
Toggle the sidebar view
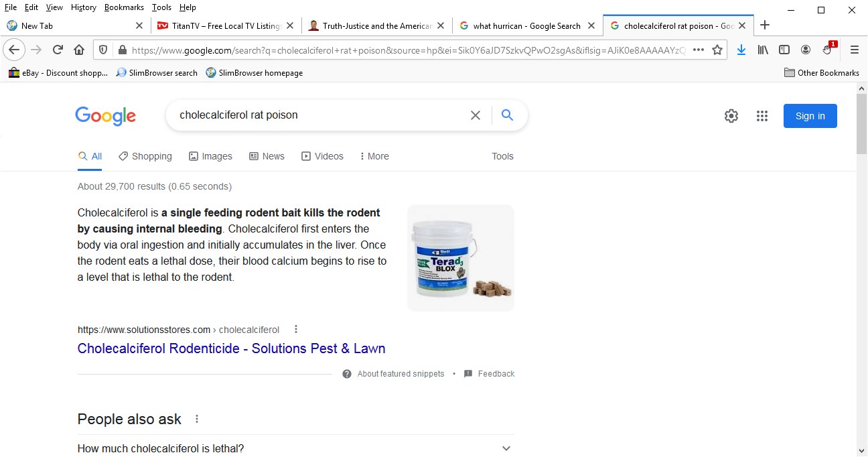(784, 50)
